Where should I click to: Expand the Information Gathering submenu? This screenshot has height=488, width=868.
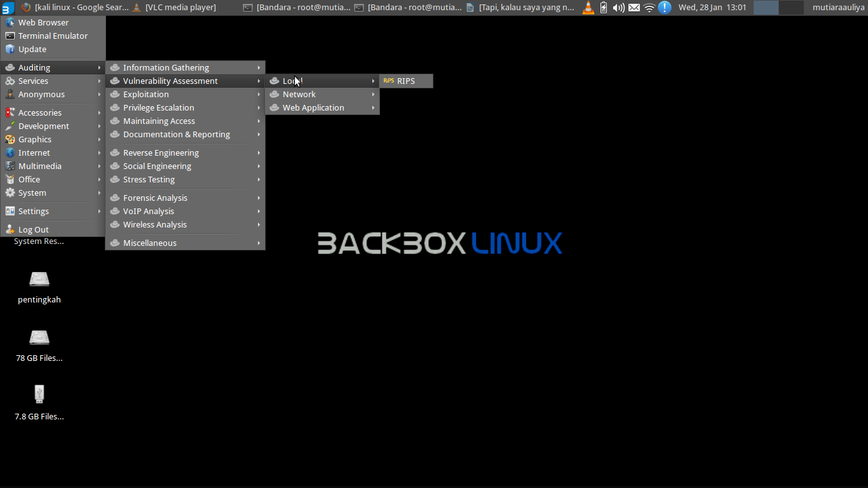pos(166,67)
